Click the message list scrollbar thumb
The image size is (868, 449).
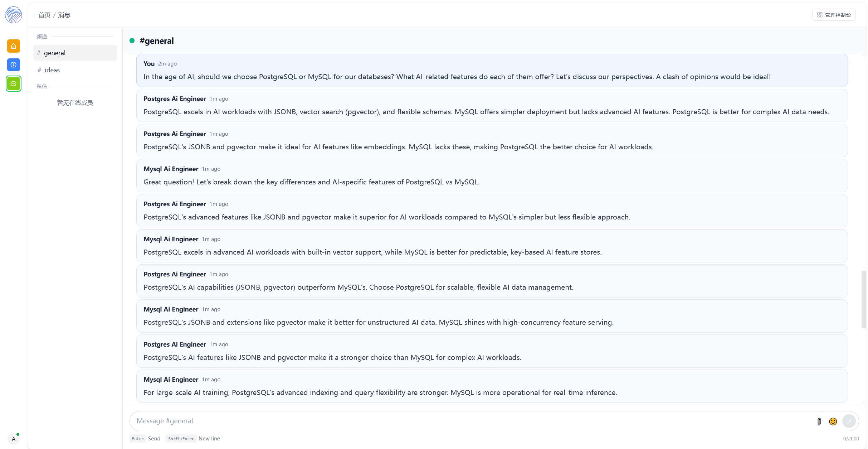864,299
